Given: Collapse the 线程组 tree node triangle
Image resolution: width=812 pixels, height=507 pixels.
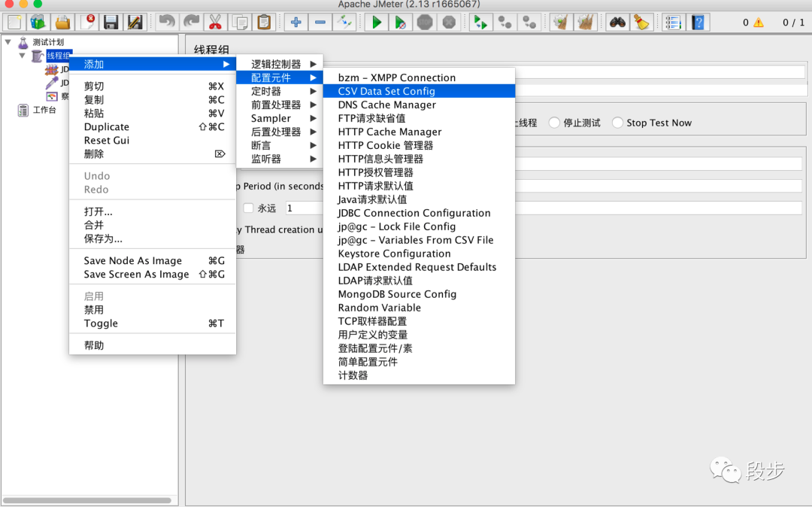Looking at the screenshot, I should 23,56.
